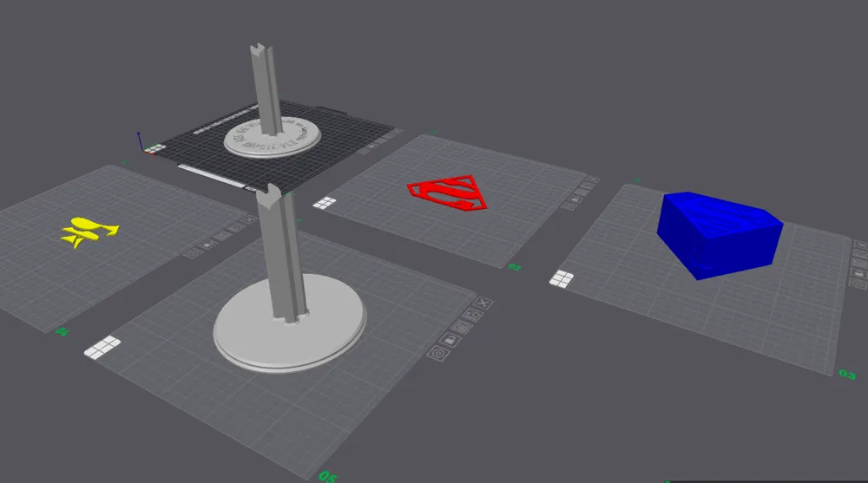
Task: Arrange objects on plate 02
Action: pos(581,193)
